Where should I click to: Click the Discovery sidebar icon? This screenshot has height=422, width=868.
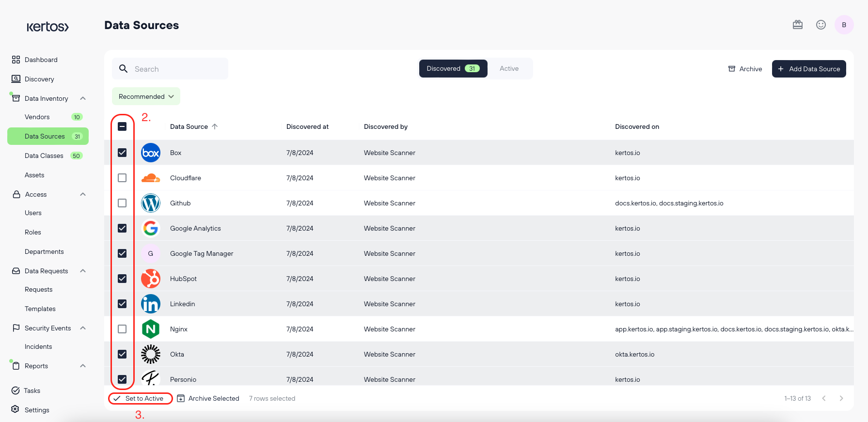tap(16, 78)
